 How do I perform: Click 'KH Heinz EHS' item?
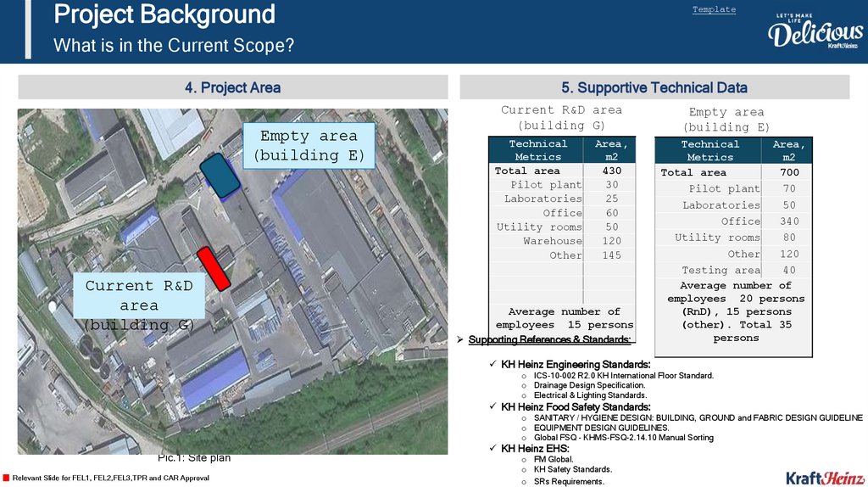click(x=535, y=449)
